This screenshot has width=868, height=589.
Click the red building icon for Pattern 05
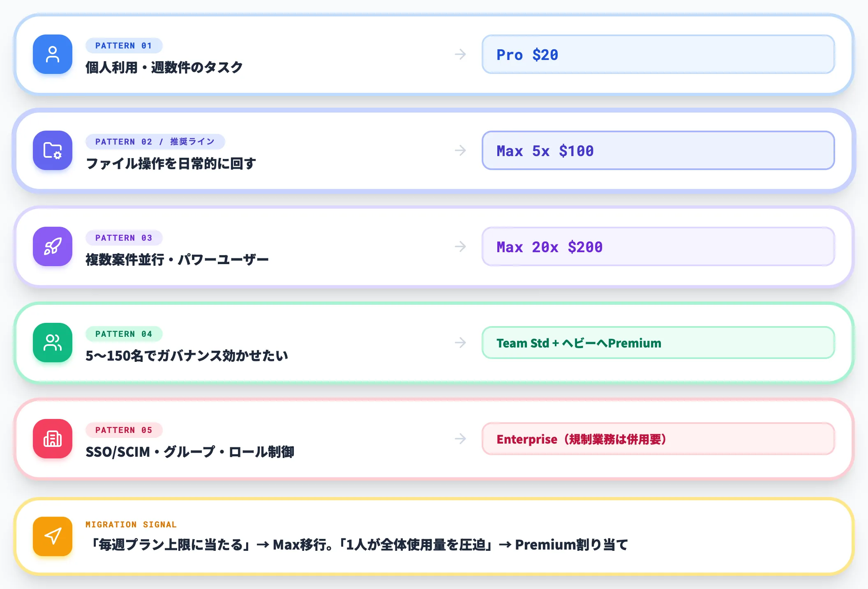coord(53,439)
